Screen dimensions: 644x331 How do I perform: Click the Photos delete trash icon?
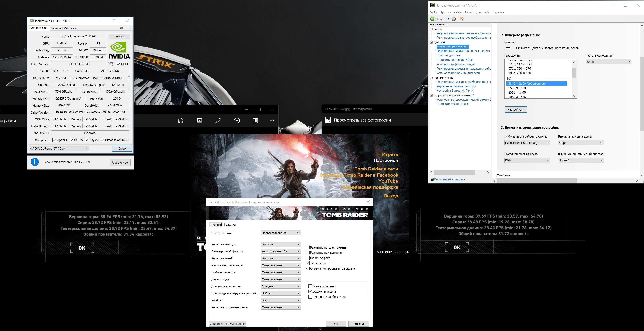255,121
